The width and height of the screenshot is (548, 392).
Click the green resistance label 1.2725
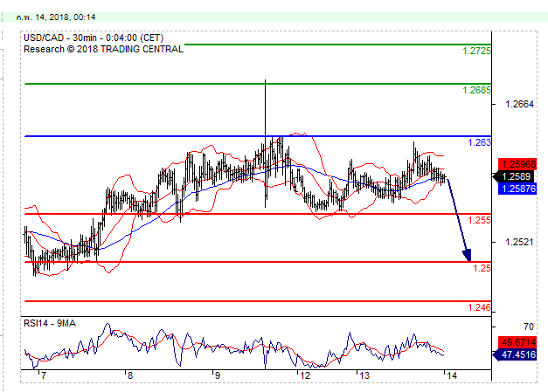pyautogui.click(x=476, y=51)
